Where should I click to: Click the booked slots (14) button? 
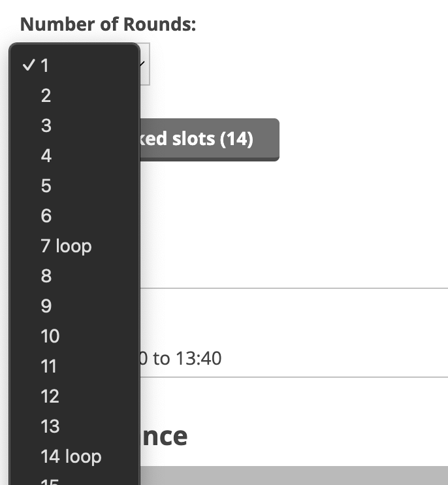click(x=210, y=139)
